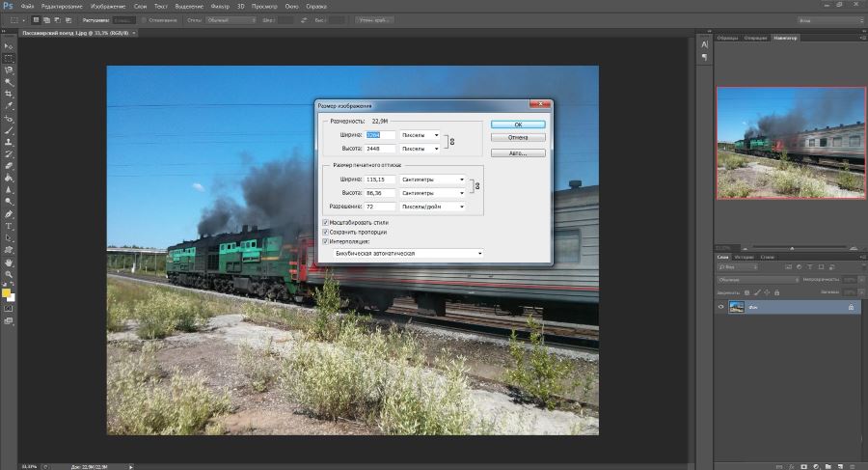The height and width of the screenshot is (470, 868).
Task: Select the Clone Stamp tool
Action: 9,142
